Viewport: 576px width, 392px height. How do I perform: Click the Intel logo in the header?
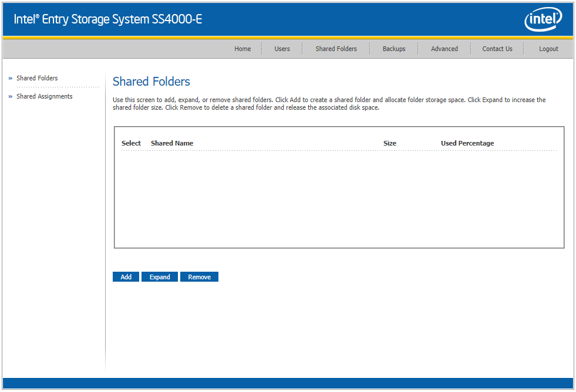coord(543,19)
